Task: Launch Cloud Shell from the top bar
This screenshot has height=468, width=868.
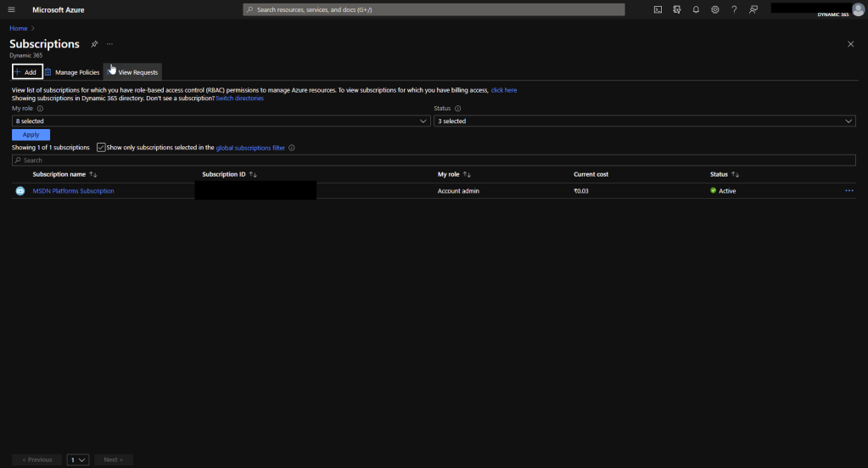Action: (x=658, y=10)
